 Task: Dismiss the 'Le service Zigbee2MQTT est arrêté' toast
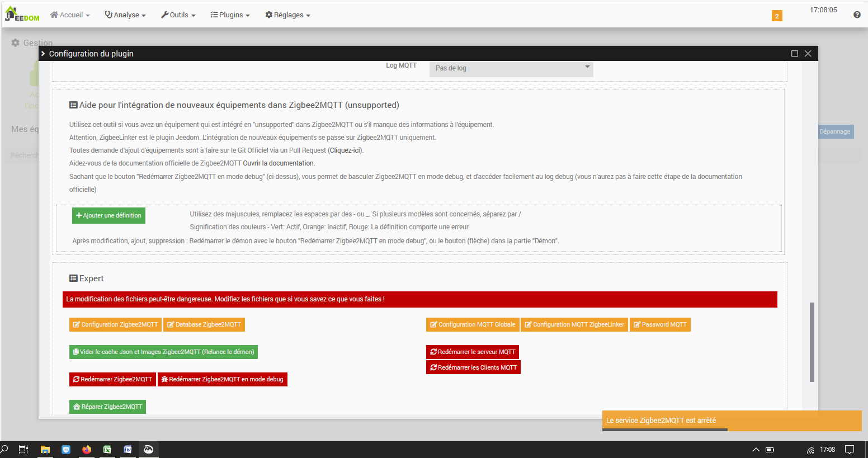732,421
